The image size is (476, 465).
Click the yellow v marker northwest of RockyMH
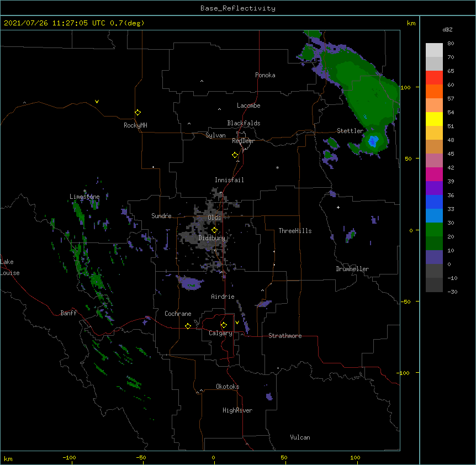point(97,102)
